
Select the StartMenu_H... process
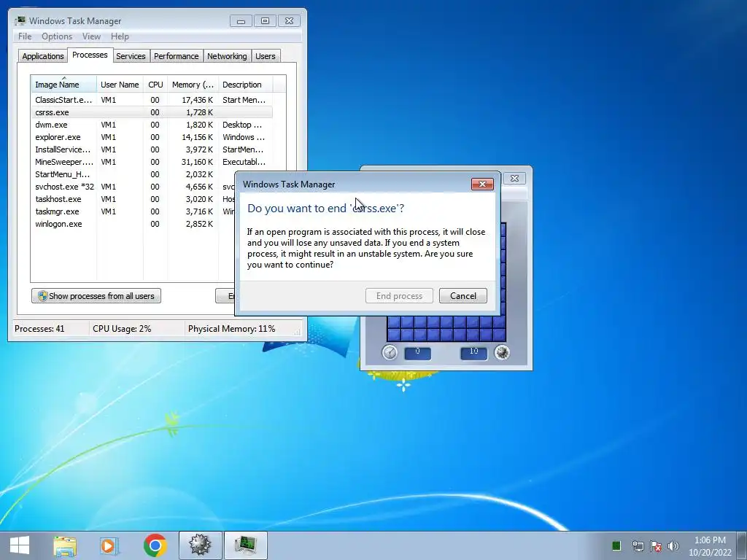(x=133, y=174)
